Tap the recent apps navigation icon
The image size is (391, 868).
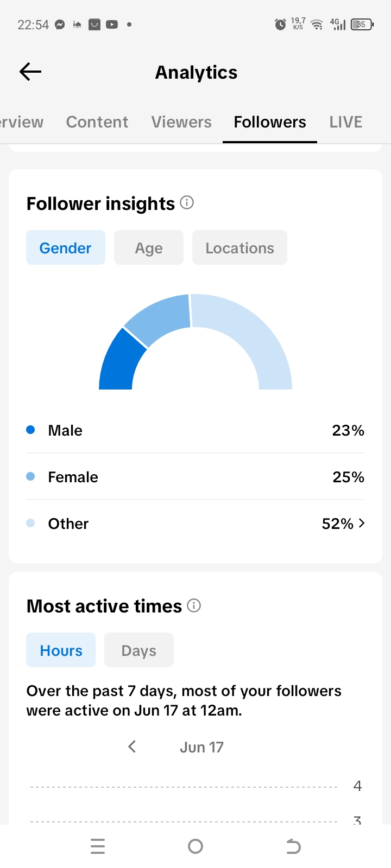pos(98,846)
